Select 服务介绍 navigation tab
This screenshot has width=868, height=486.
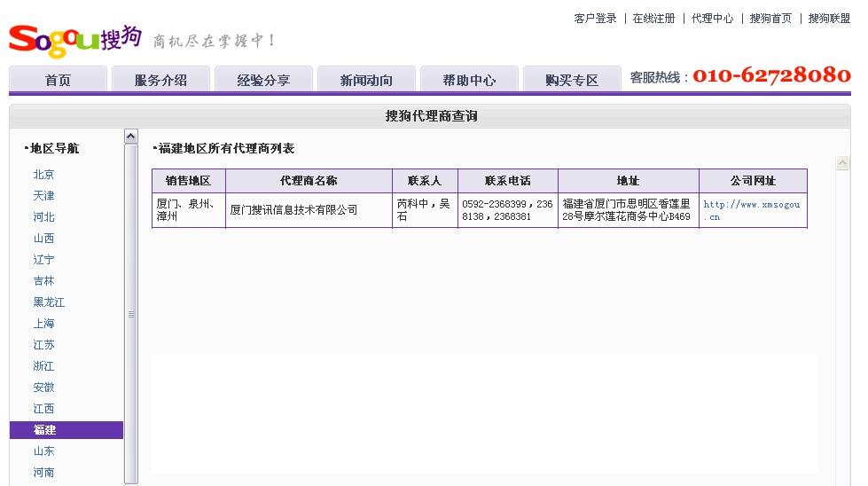(x=160, y=80)
